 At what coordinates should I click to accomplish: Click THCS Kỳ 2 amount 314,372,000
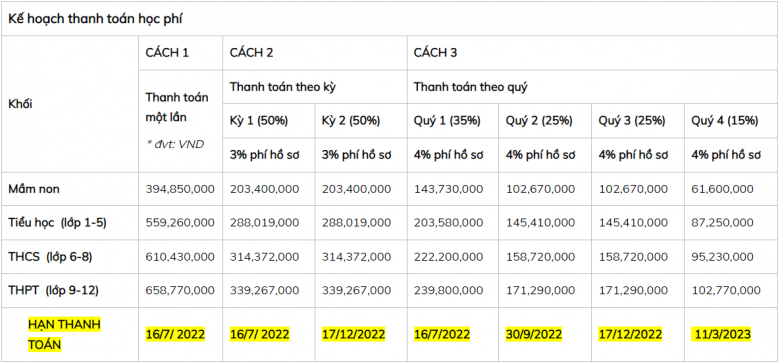357,257
